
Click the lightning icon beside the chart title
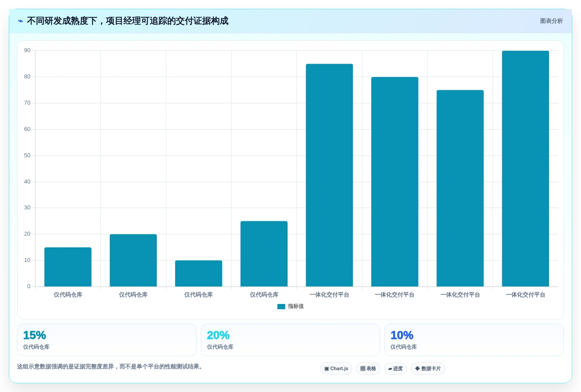21,21
